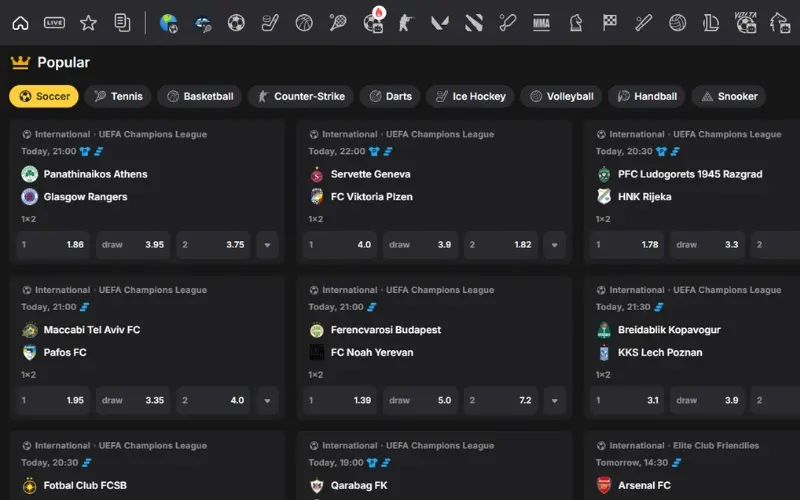Select the cricket bat icon
This screenshot has width=800, height=500.
(x=508, y=23)
